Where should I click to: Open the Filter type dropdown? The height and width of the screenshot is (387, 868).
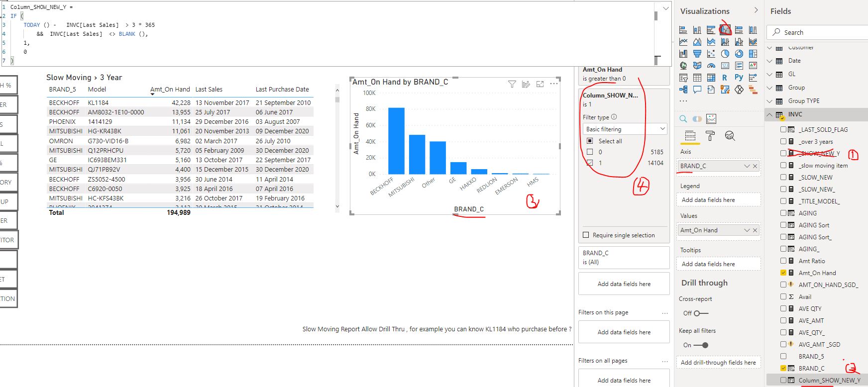click(625, 129)
